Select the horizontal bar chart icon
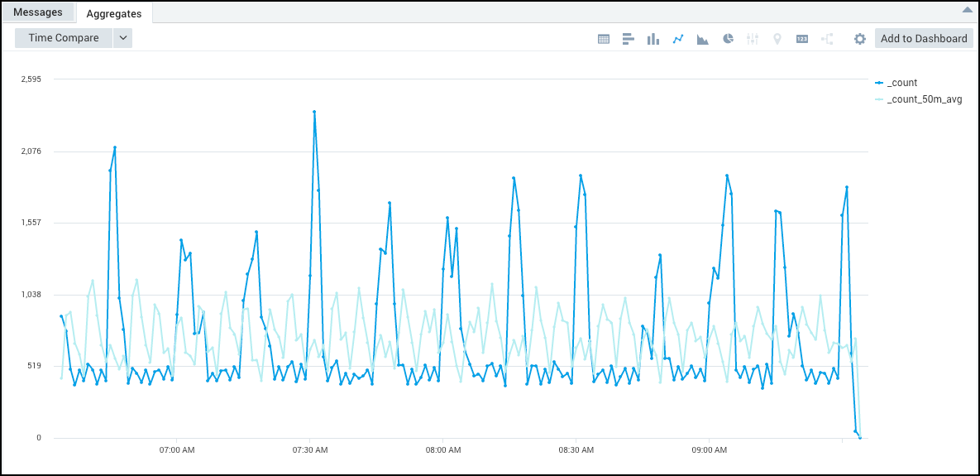This screenshot has width=980, height=476. click(x=628, y=39)
